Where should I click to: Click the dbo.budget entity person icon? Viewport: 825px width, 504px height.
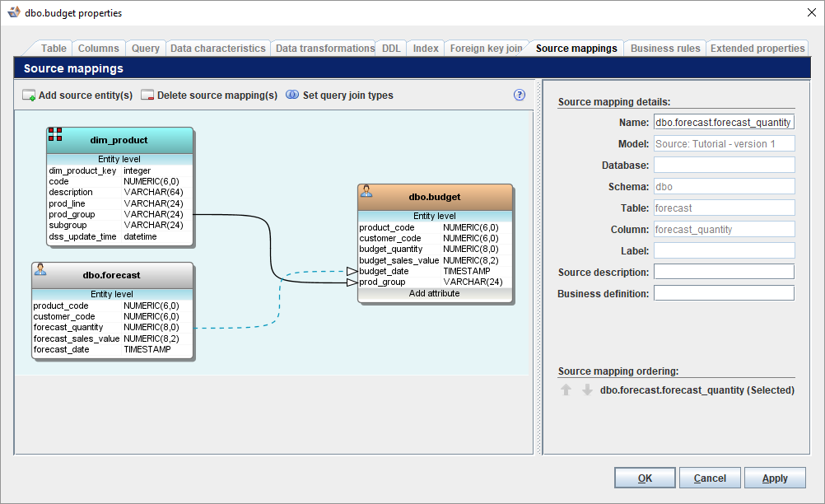point(366,191)
